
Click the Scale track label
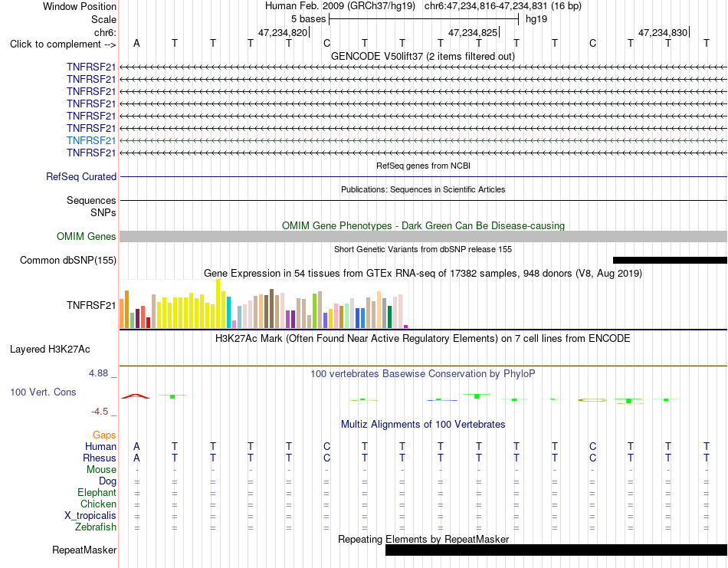[x=104, y=19]
